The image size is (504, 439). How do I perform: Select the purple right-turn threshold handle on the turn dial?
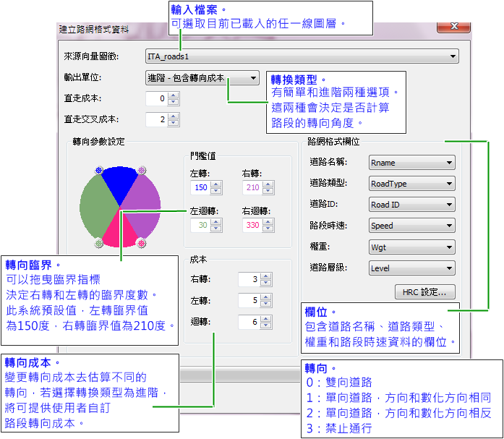pos(142,170)
